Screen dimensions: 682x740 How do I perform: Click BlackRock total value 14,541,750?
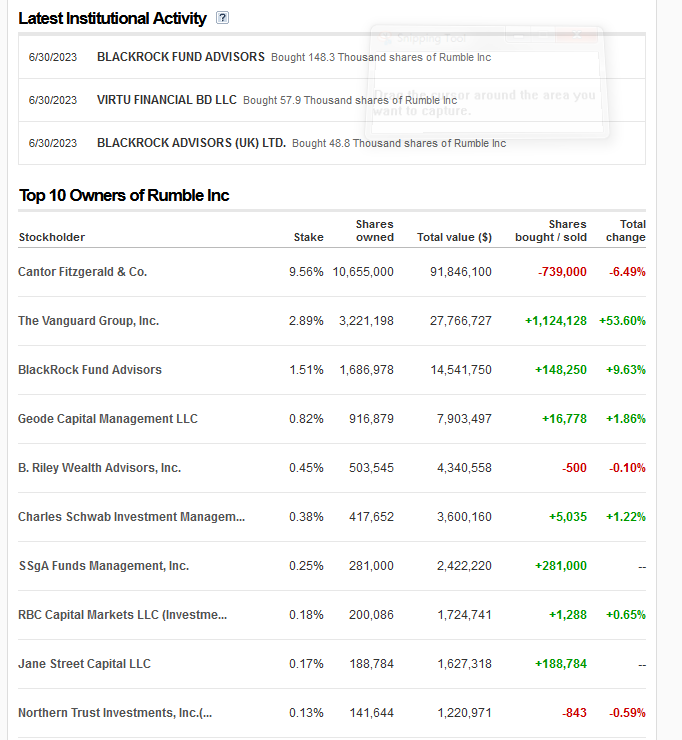click(x=461, y=370)
